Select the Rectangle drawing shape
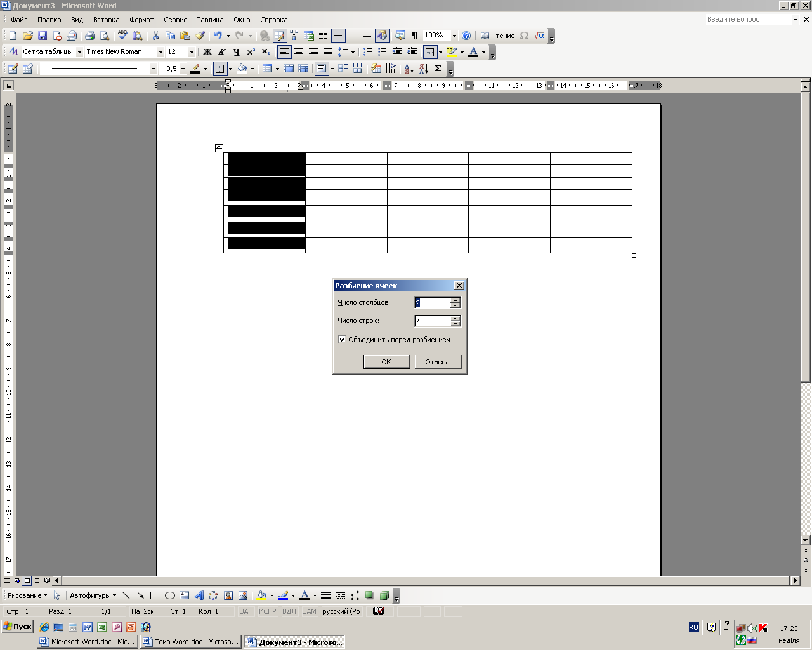This screenshot has width=812, height=650. (x=155, y=595)
